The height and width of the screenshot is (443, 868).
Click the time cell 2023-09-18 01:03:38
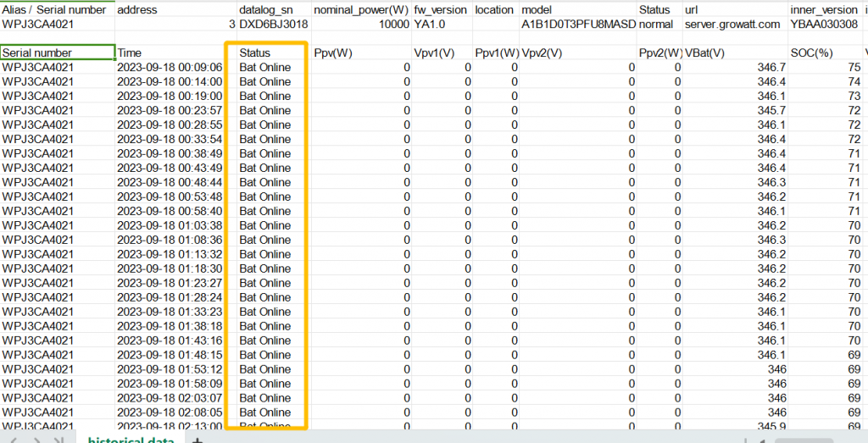(175, 225)
